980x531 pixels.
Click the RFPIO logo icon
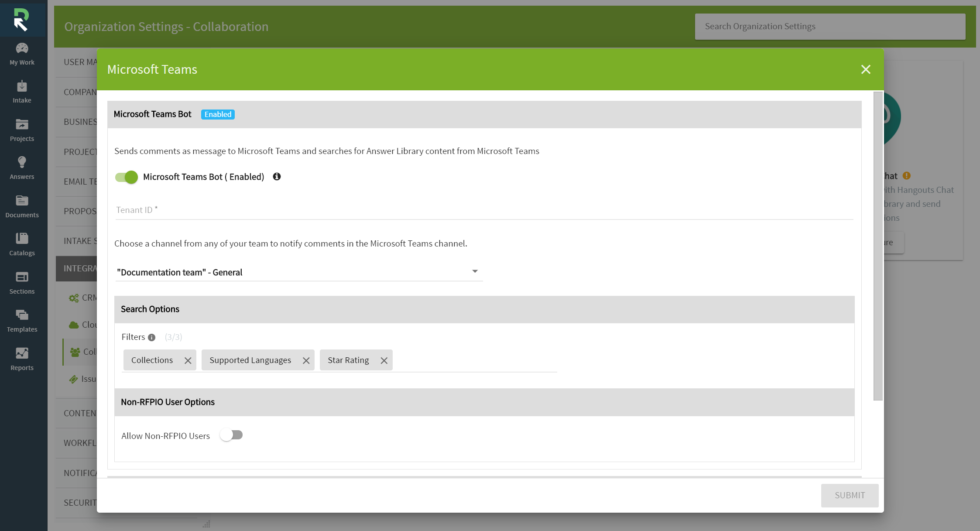coord(21,20)
